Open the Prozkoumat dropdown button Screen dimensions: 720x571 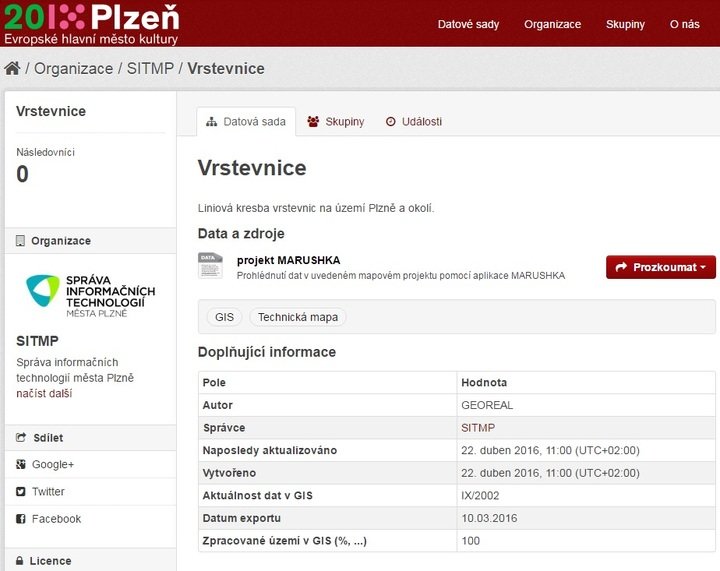pos(660,267)
